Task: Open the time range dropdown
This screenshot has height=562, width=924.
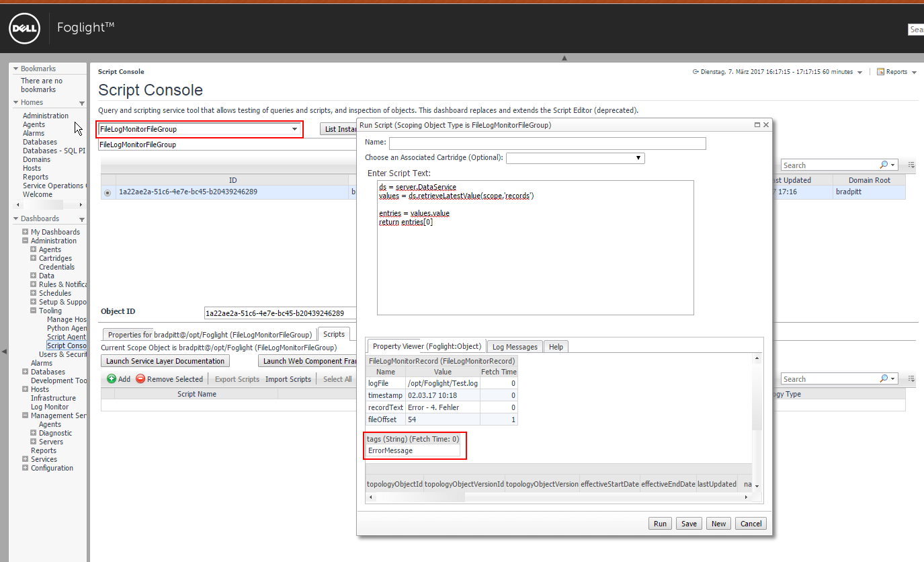Action: pyautogui.click(x=860, y=73)
